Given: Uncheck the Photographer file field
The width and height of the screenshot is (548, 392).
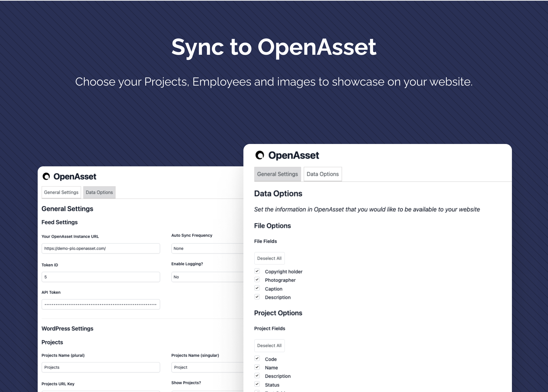Looking at the screenshot, I should 257,280.
